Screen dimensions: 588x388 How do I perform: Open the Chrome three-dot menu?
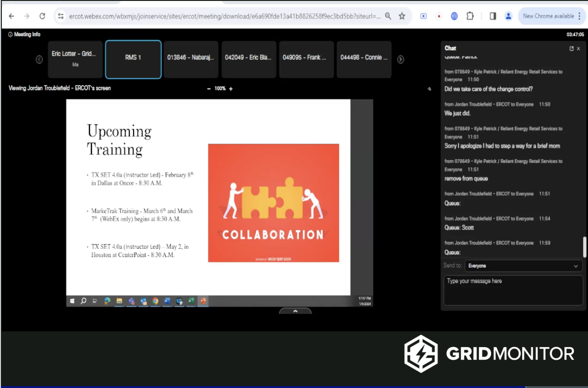580,15
